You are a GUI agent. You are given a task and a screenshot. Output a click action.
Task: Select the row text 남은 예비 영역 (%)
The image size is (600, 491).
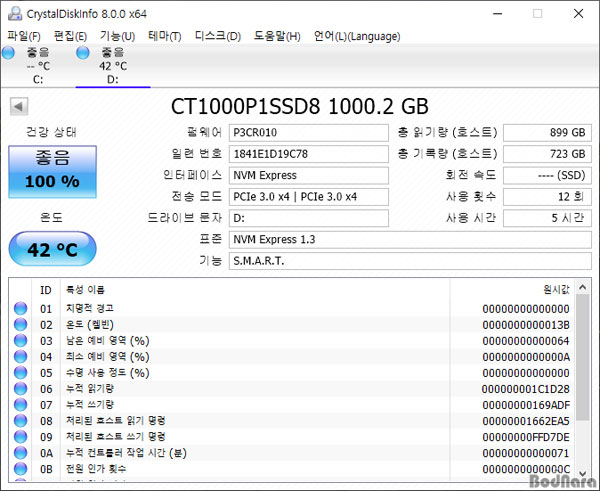coord(108,341)
